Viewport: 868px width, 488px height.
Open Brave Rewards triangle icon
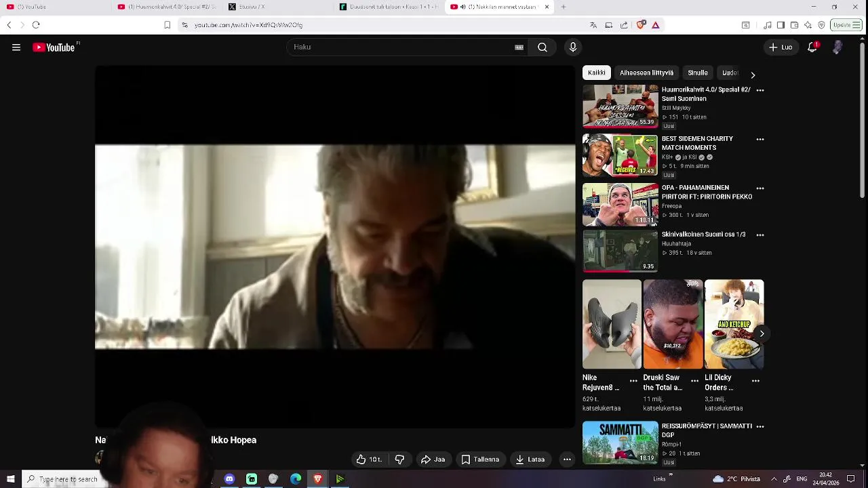pyautogui.click(x=656, y=25)
